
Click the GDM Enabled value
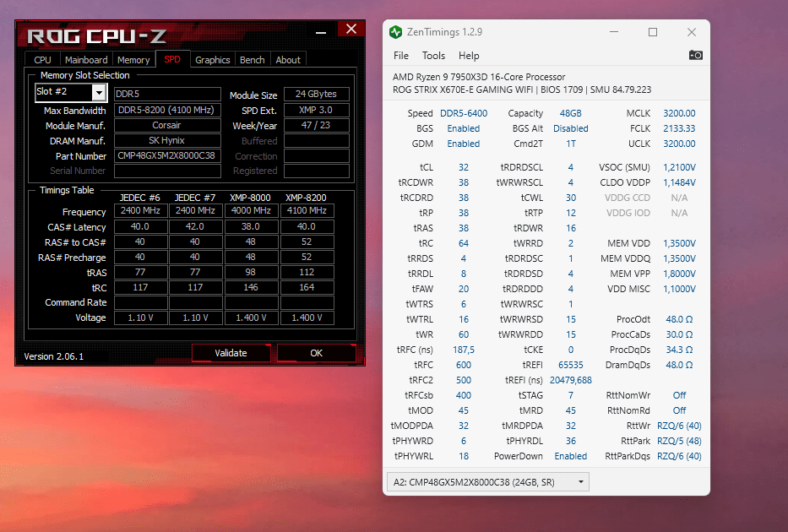[x=464, y=144]
